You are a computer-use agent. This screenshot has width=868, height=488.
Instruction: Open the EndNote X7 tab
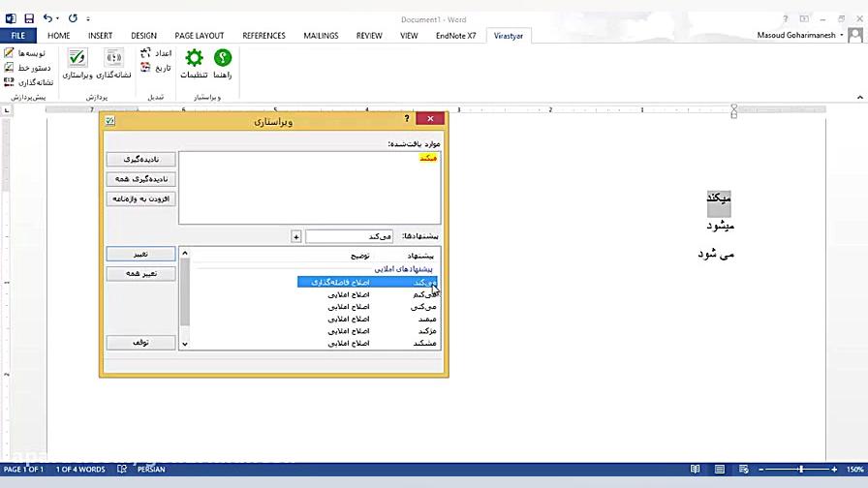point(455,36)
